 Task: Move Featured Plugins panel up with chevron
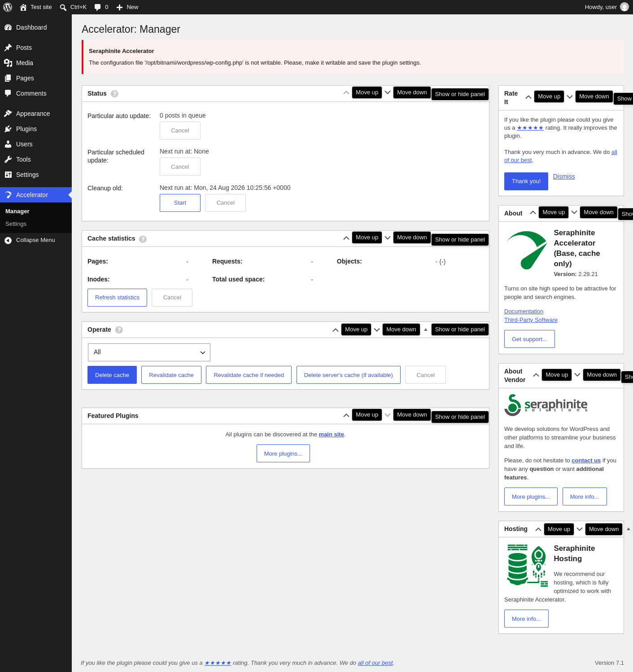[x=346, y=415]
